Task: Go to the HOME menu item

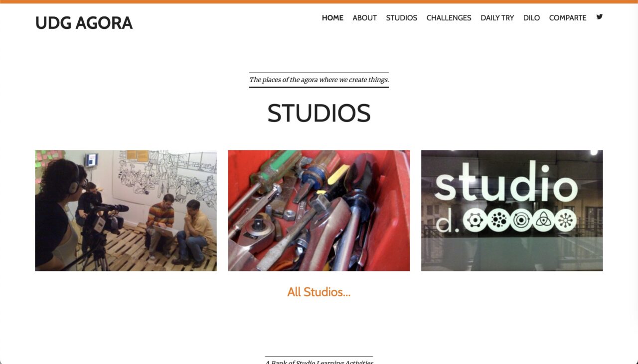Action: [332, 18]
